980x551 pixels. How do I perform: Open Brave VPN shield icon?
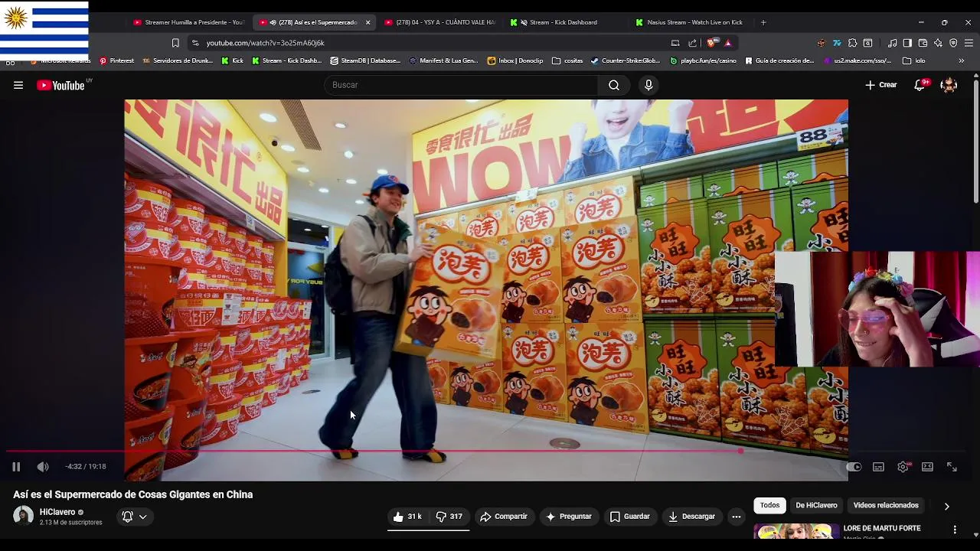pos(953,43)
